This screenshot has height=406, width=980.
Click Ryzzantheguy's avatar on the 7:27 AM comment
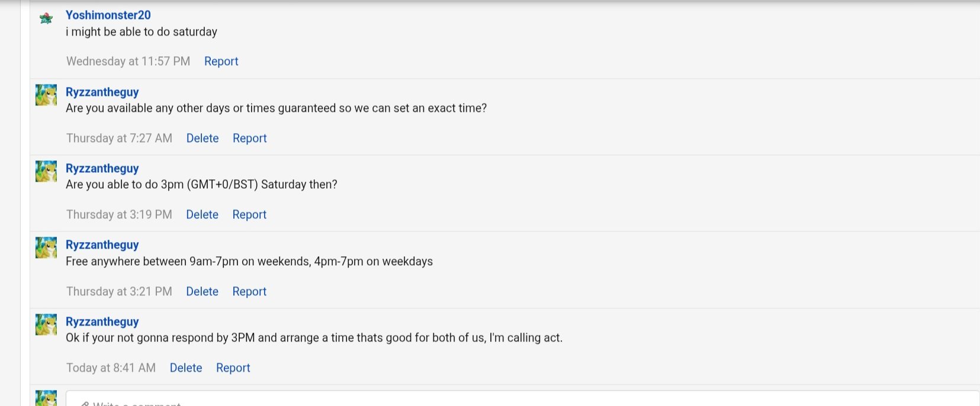46,95
